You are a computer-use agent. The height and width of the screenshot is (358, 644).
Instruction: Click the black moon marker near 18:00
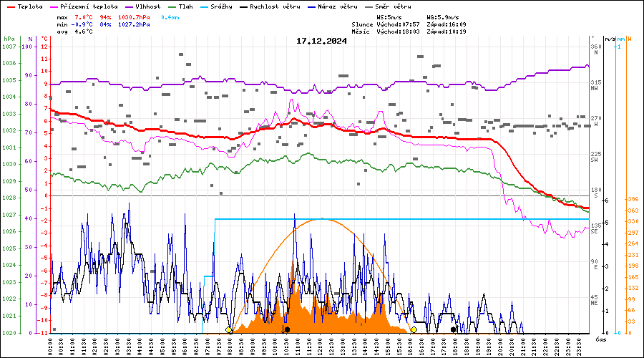tap(454, 330)
